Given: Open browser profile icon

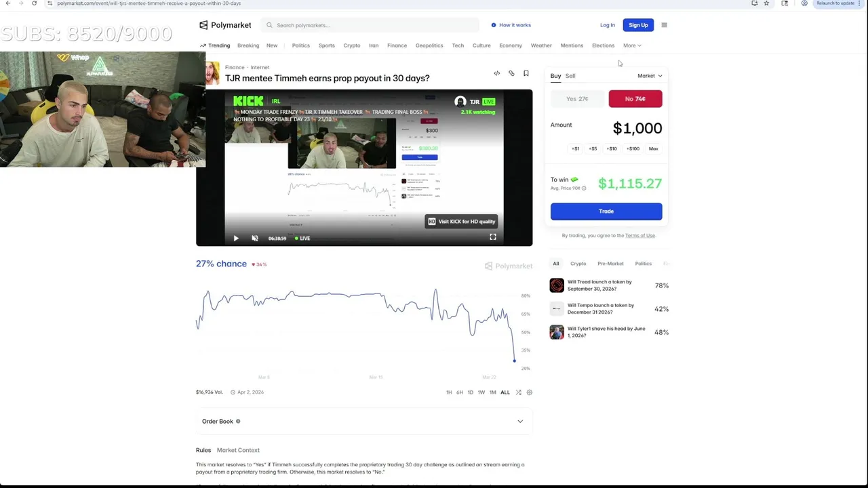Looking at the screenshot, I should pos(804,3).
